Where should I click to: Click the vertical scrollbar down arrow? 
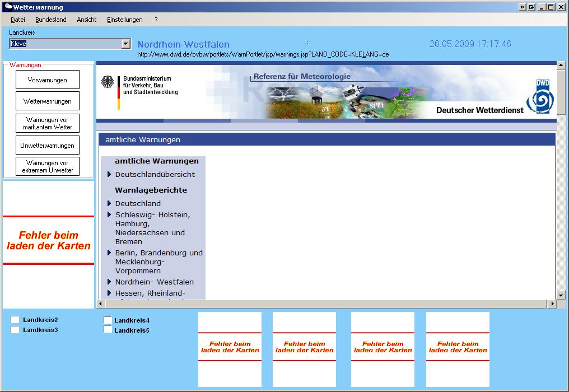tap(561, 295)
